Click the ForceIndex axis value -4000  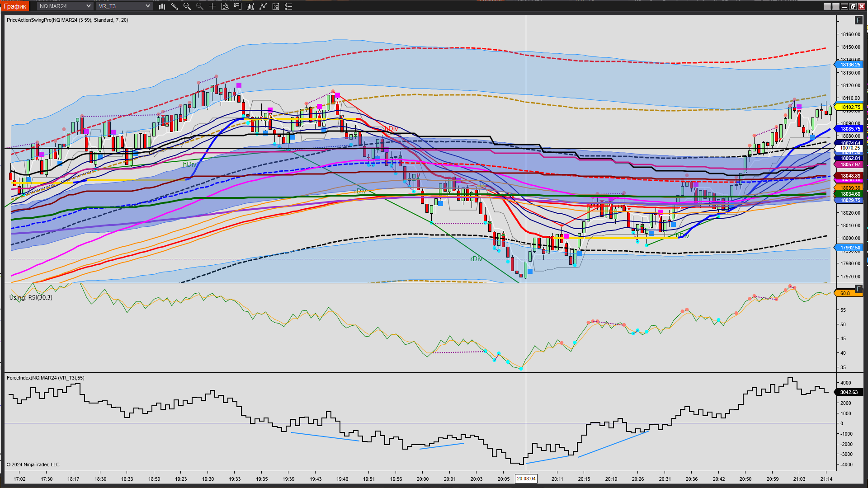click(x=845, y=465)
